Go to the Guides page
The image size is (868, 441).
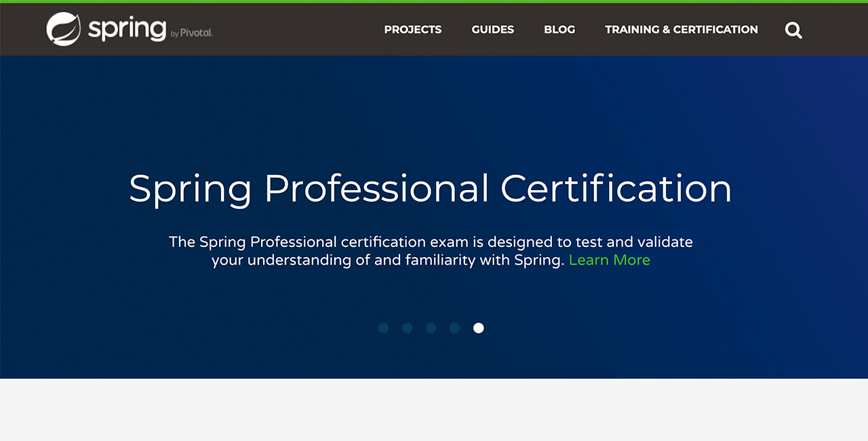(493, 30)
